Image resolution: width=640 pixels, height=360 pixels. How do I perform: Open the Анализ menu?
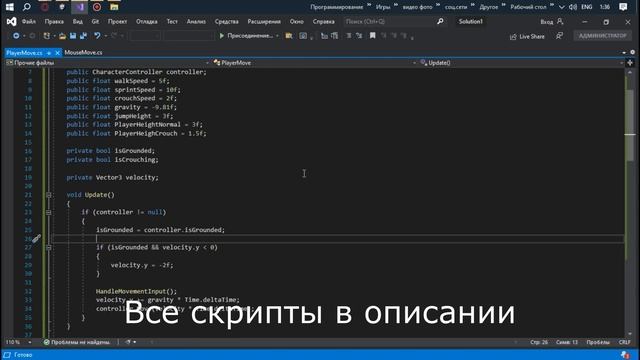[x=196, y=22]
